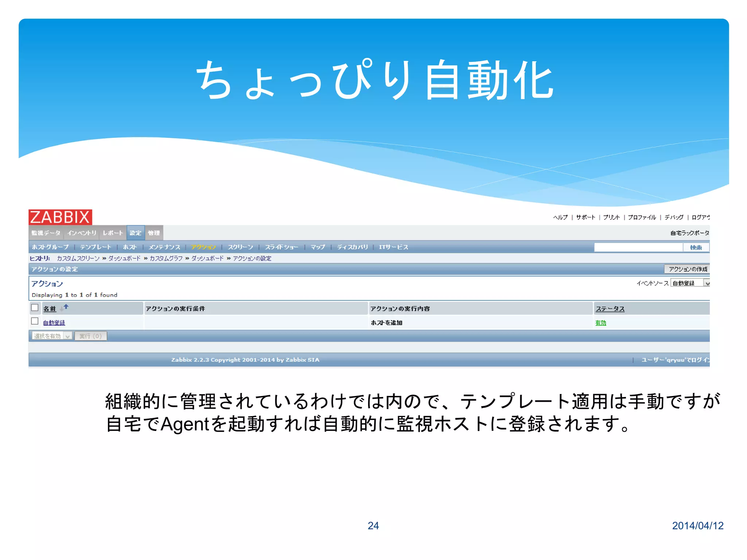Open the イベントソース dropdown showing 自動登録
The height and width of the screenshot is (560, 747).
pyautogui.click(x=690, y=283)
